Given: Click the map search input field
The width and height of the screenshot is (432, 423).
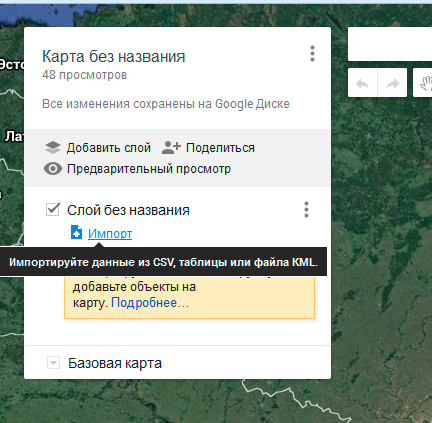Looking at the screenshot, I should [390, 44].
